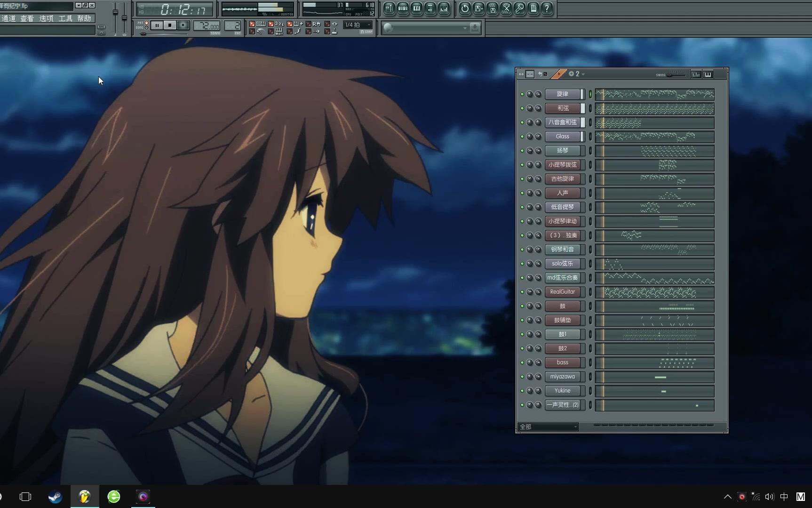Open keyboard editor in channel rack
Image resolution: width=812 pixels, height=508 pixels.
[708, 74]
